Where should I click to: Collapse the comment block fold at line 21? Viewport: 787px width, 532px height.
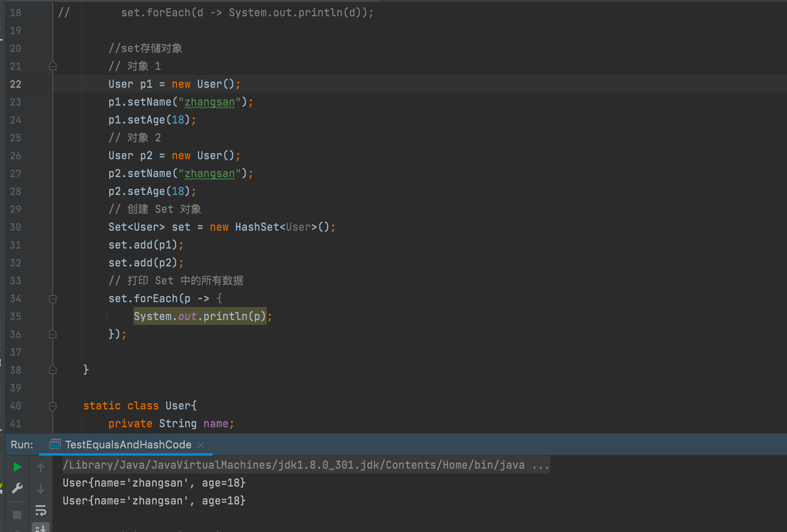(x=53, y=66)
